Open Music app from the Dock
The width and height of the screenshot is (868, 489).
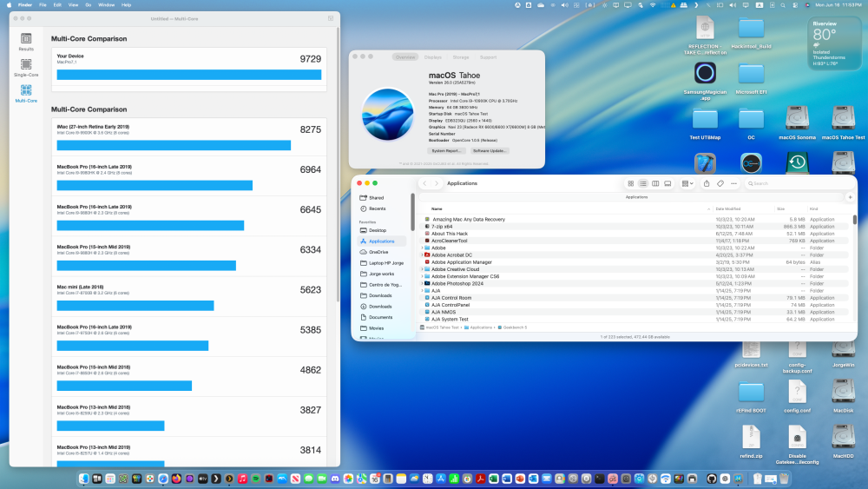coord(242,479)
